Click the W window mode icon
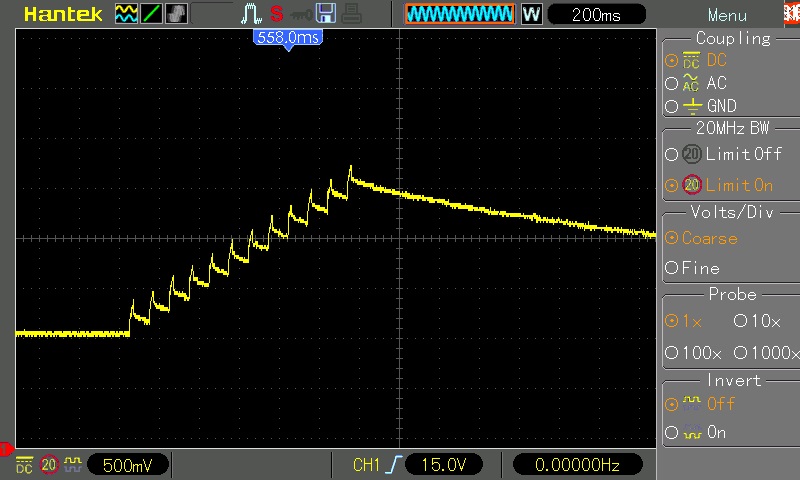 [531, 14]
